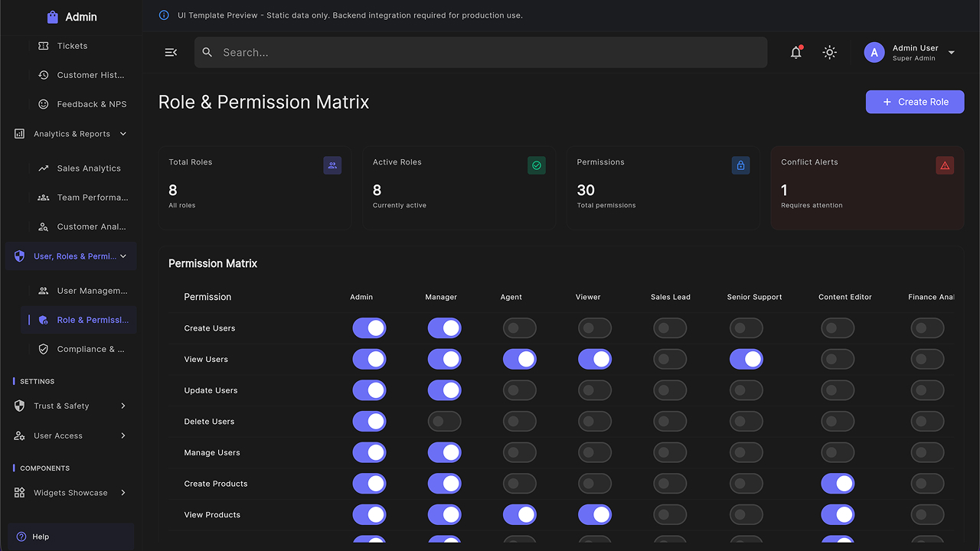Click the Help question mark icon
The image size is (980, 551).
pyautogui.click(x=21, y=536)
